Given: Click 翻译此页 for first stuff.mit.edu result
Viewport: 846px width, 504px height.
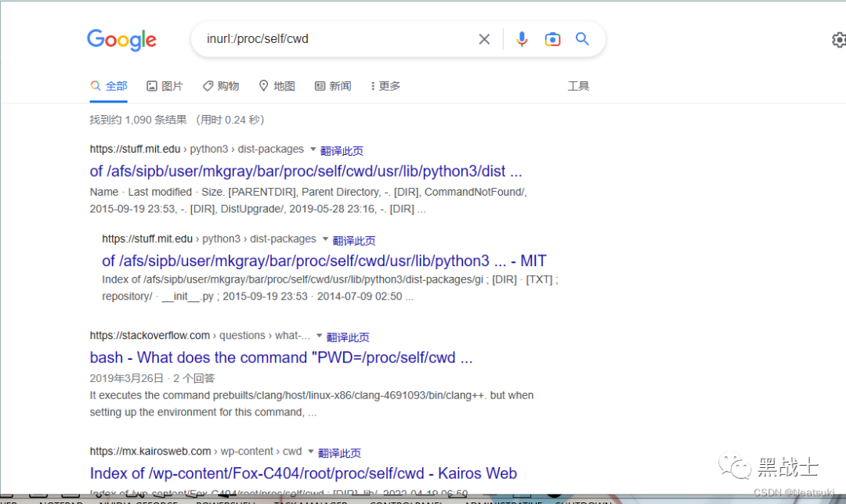Looking at the screenshot, I should 342,151.
